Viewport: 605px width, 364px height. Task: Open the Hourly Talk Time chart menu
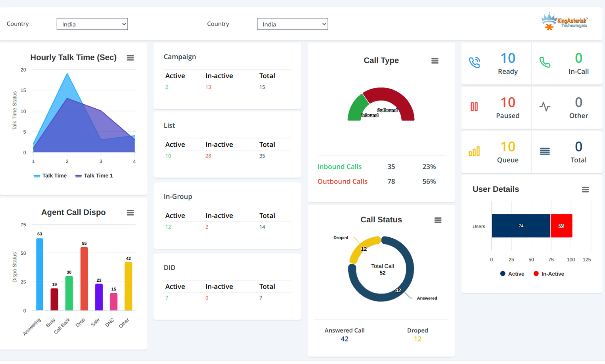[130, 58]
